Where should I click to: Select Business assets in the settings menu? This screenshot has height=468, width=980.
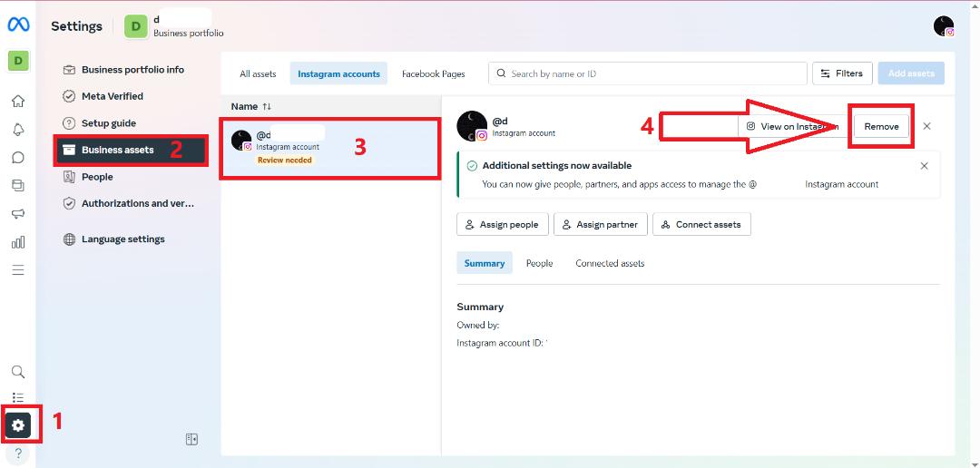tap(131, 150)
